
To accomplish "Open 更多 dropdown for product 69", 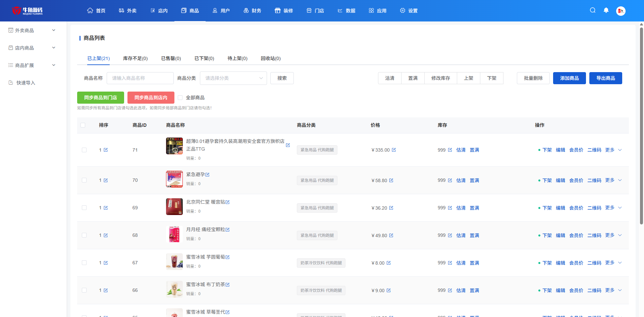I will [x=613, y=208].
